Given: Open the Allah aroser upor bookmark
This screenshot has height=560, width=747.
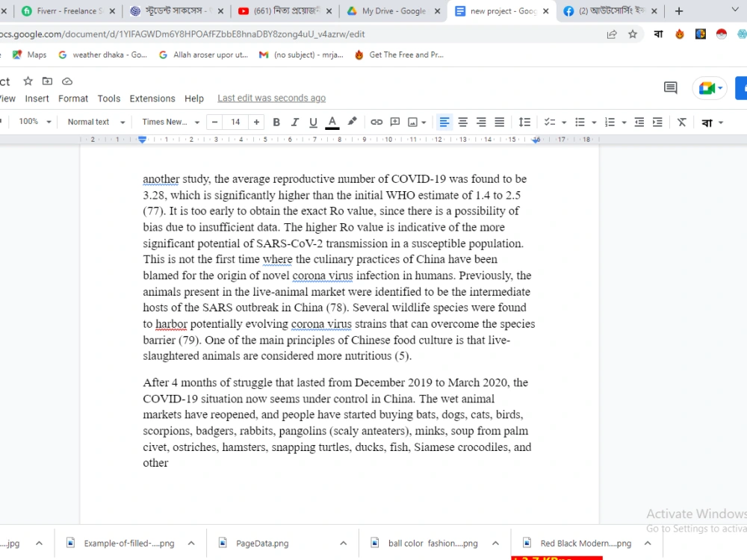Looking at the screenshot, I should (x=203, y=55).
